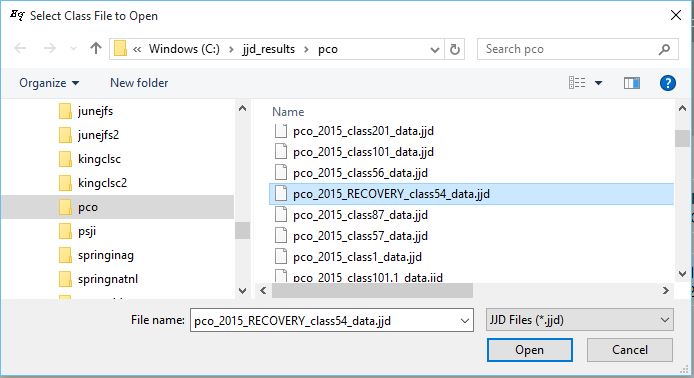Open the recent locations dropdown arrow
694x378 pixels.
[73, 48]
